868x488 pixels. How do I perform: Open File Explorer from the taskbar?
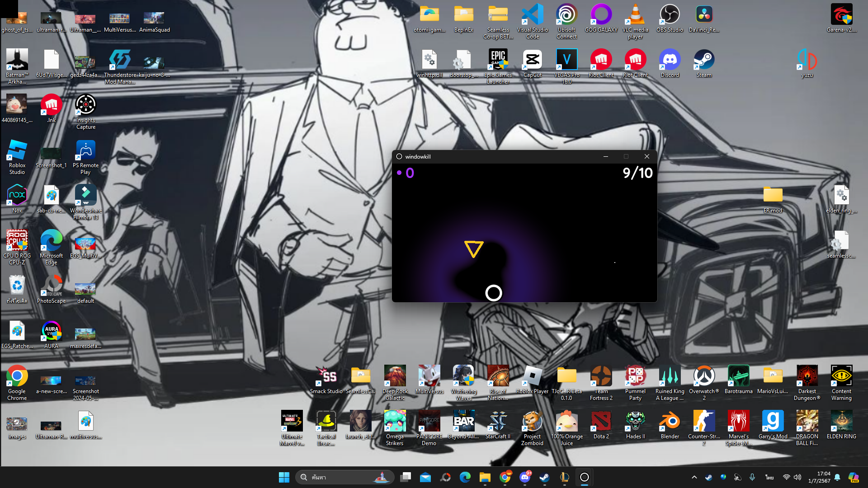[x=485, y=477]
